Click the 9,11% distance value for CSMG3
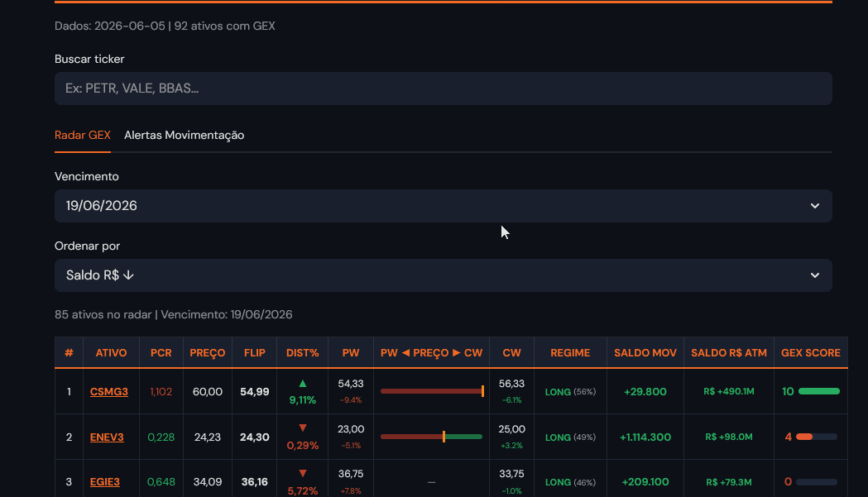This screenshot has height=497, width=868. pos(303,399)
